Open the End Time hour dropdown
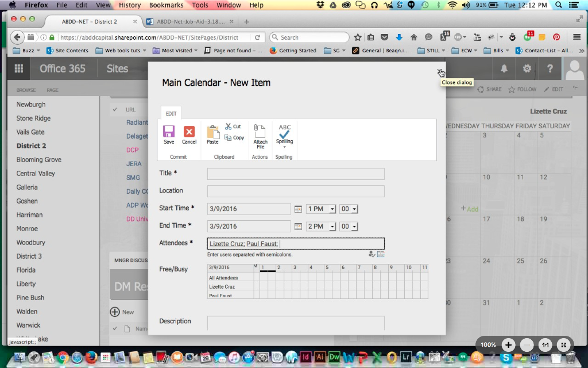This screenshot has width=588, height=368. 321,227
